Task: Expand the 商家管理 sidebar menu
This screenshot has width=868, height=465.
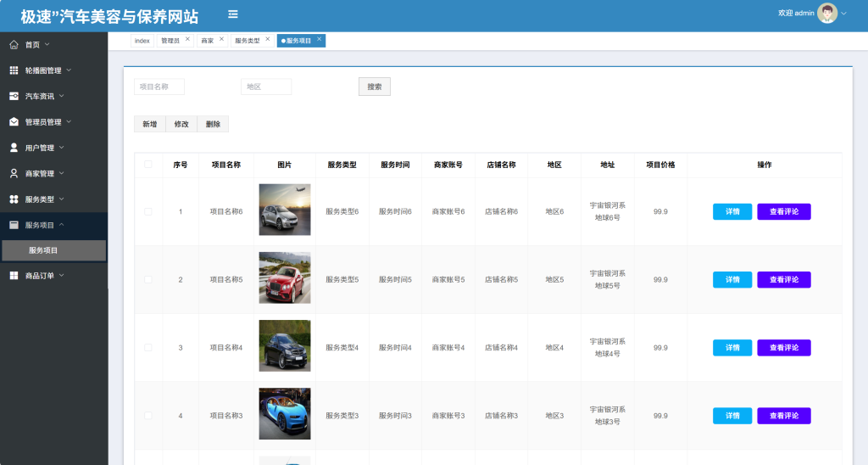Action: tap(61, 173)
